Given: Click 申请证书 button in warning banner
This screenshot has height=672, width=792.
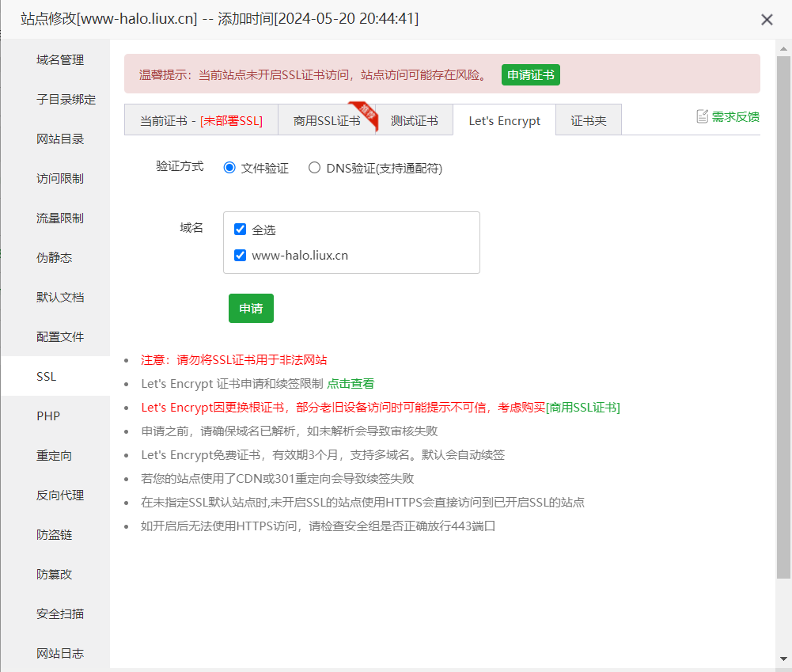Looking at the screenshot, I should click(x=530, y=75).
